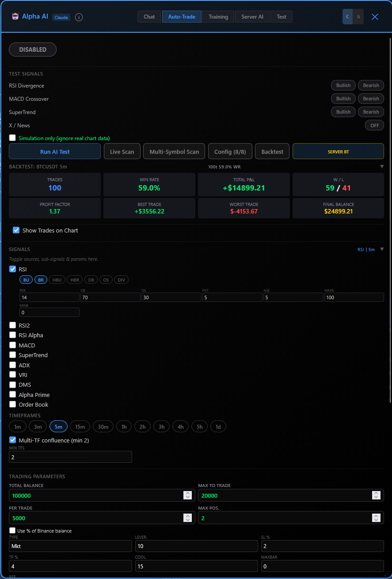The width and height of the screenshot is (392, 579).
Task: Expand the BACKTEST BTCUSDT 5m results section
Action: tap(382, 167)
